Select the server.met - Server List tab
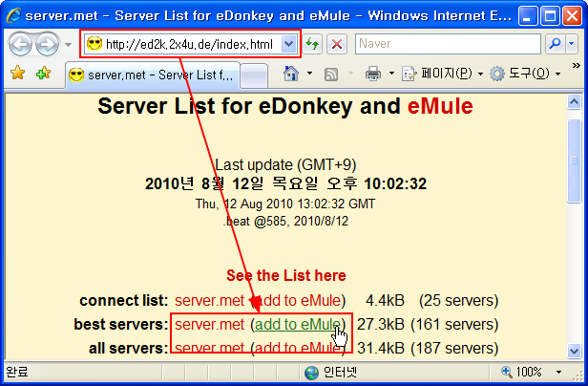This screenshot has height=386, width=588. pyautogui.click(x=153, y=75)
